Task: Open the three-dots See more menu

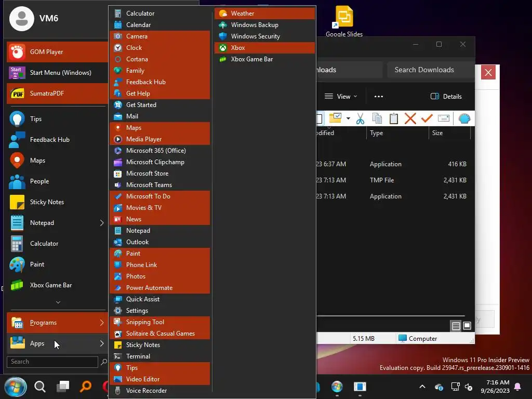Action: click(x=379, y=96)
